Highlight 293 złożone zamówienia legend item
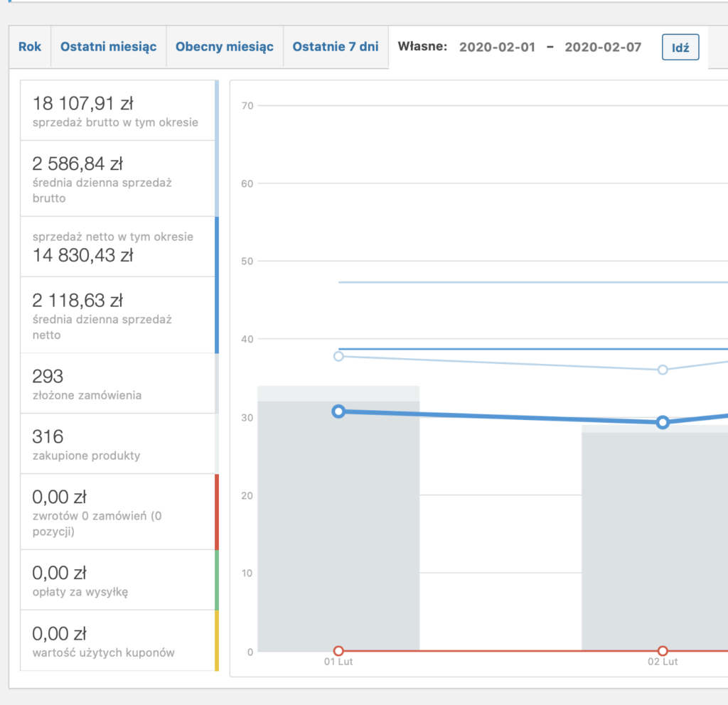 point(119,383)
